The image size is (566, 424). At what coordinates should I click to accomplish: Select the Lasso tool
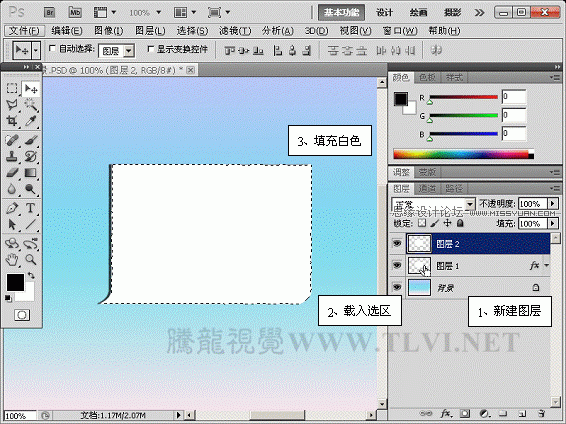[12, 105]
